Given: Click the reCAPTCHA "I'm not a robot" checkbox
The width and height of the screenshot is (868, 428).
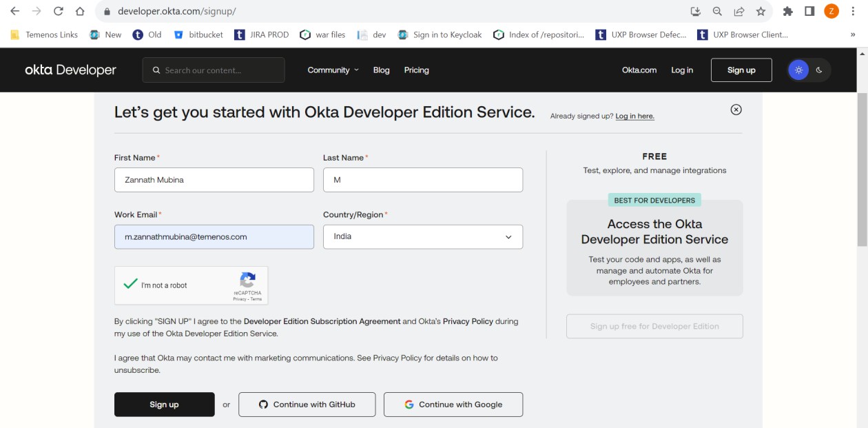Looking at the screenshot, I should [x=130, y=284].
